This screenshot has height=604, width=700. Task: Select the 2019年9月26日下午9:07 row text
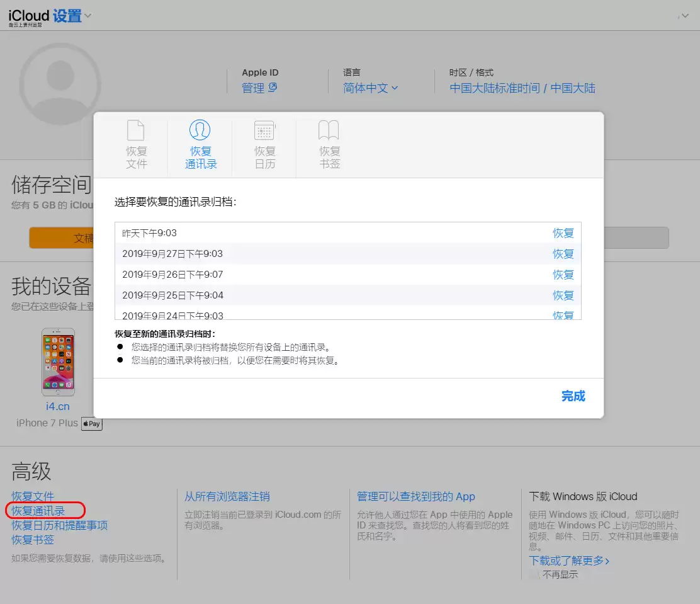click(x=172, y=275)
